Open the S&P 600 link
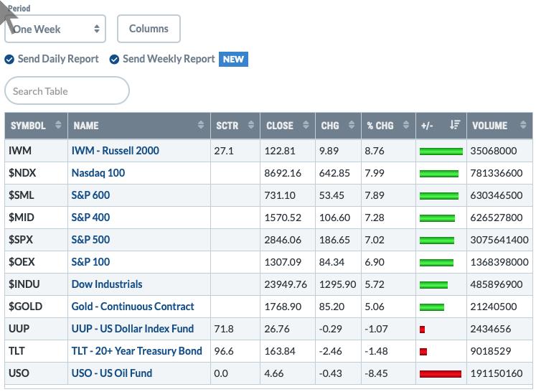Image resolution: width=536 pixels, height=392 pixels. click(90, 195)
